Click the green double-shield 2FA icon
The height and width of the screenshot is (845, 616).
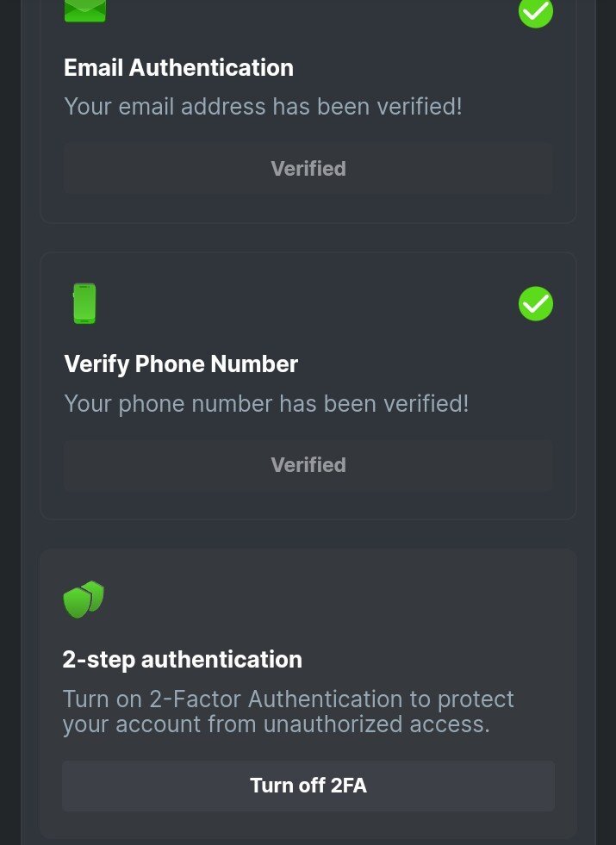point(84,600)
